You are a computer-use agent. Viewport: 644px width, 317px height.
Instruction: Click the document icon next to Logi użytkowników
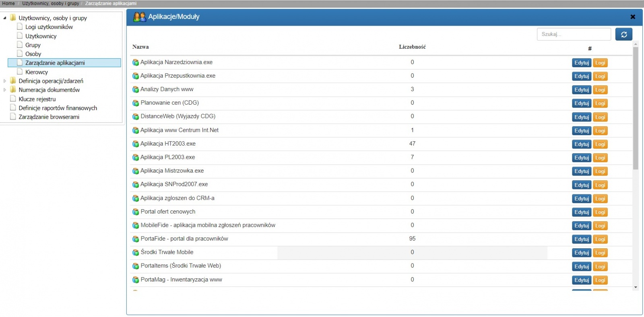(20, 27)
